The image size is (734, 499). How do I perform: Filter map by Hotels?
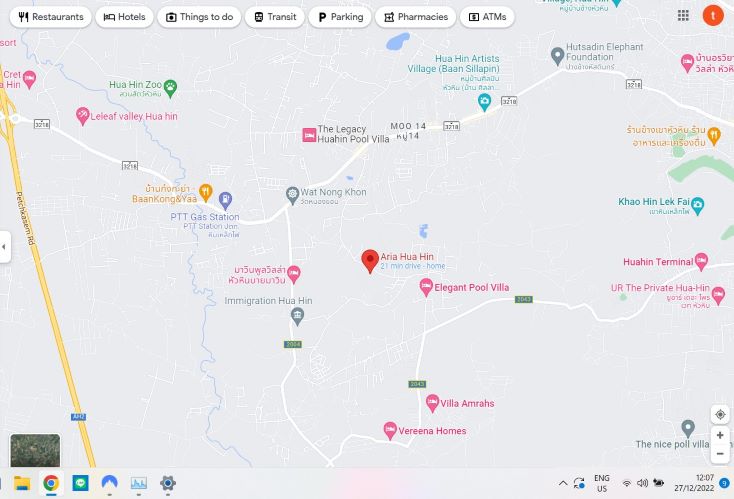(124, 17)
